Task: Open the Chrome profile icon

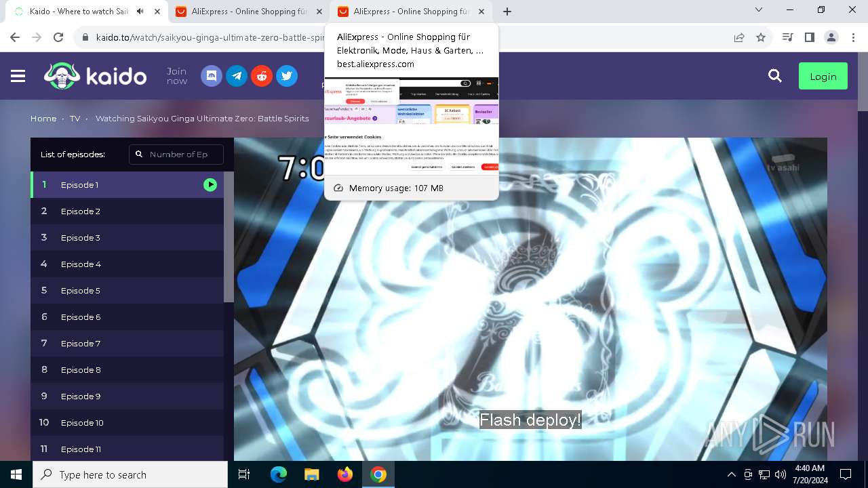Action: pyautogui.click(x=831, y=37)
